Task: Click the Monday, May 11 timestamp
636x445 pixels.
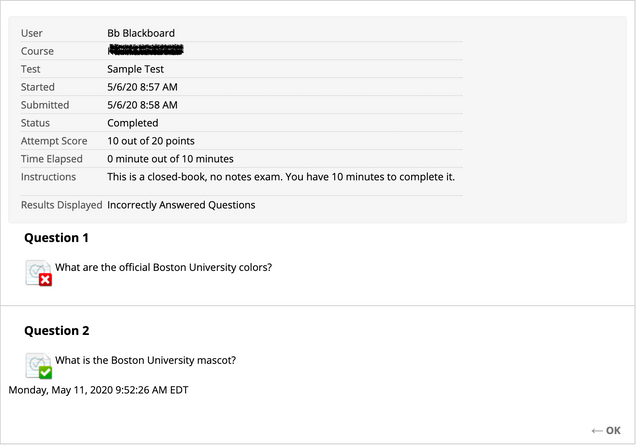Action: point(99,390)
